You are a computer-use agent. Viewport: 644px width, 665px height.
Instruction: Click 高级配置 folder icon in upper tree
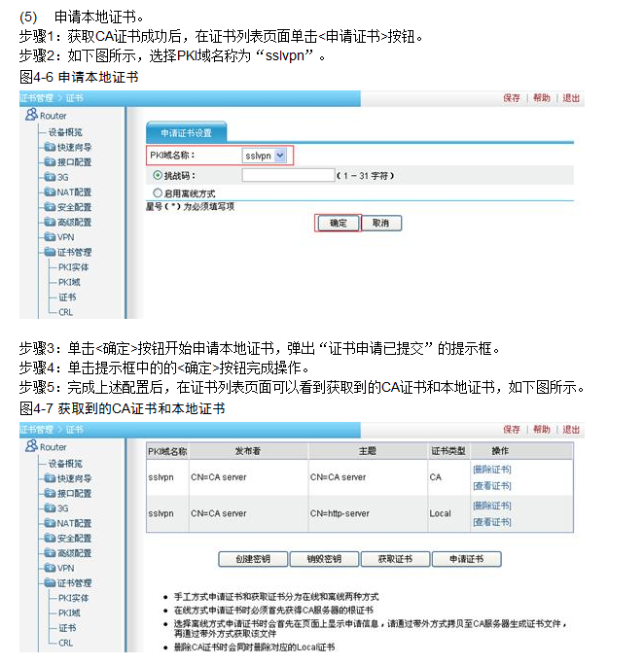tap(50, 222)
